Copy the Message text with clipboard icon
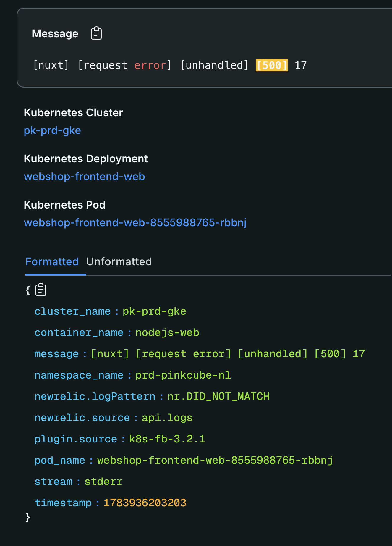 pos(96,33)
